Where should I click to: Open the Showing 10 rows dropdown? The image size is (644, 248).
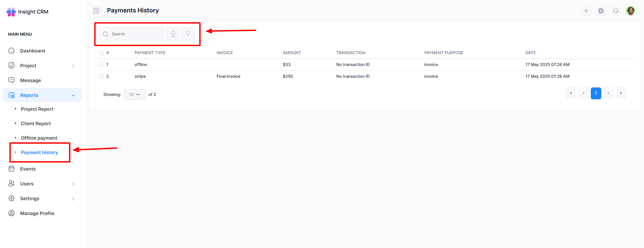[x=135, y=95]
